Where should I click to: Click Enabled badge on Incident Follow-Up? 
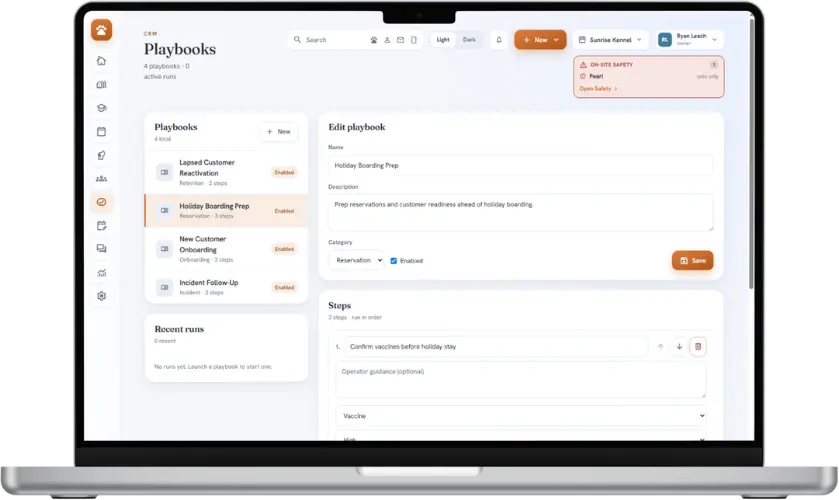[285, 287]
